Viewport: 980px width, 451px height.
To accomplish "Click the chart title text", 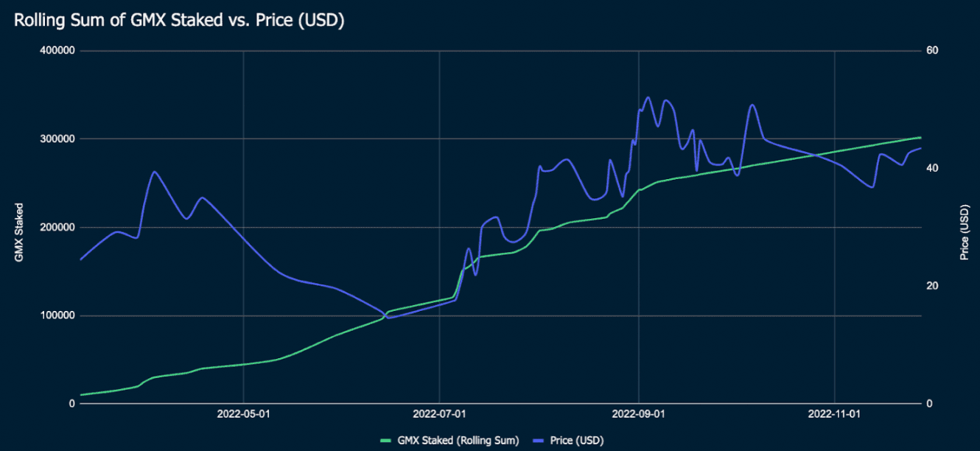I will coord(179,21).
